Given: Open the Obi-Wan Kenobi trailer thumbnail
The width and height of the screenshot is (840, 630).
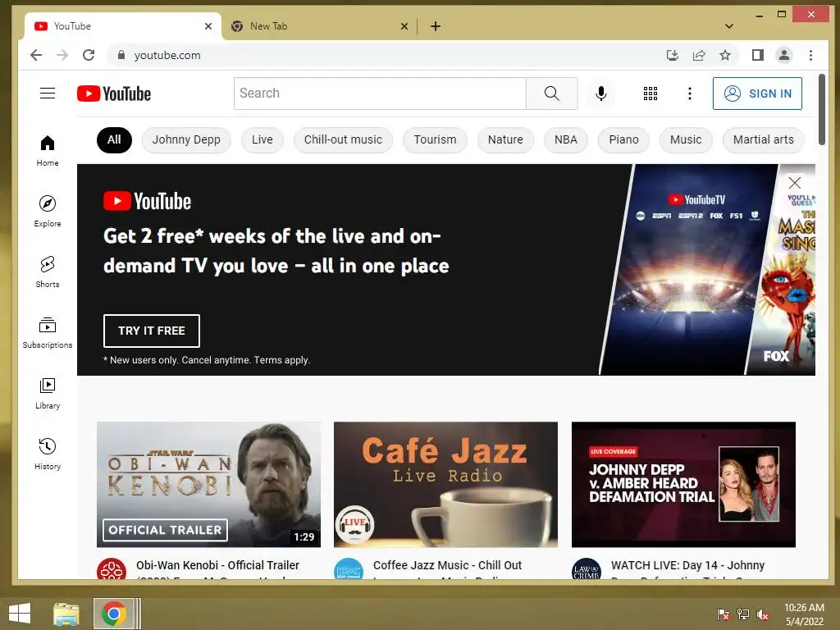Looking at the screenshot, I should point(209,484).
